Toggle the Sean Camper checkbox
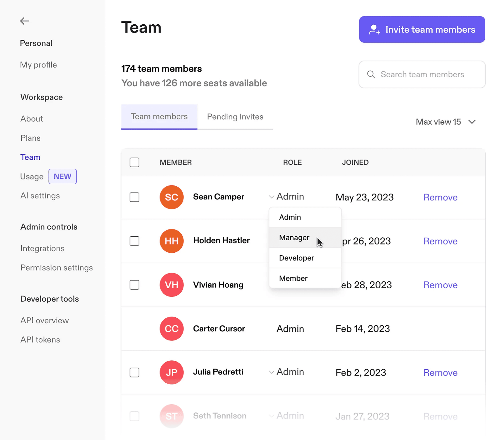The image size is (504, 440). coord(135,197)
